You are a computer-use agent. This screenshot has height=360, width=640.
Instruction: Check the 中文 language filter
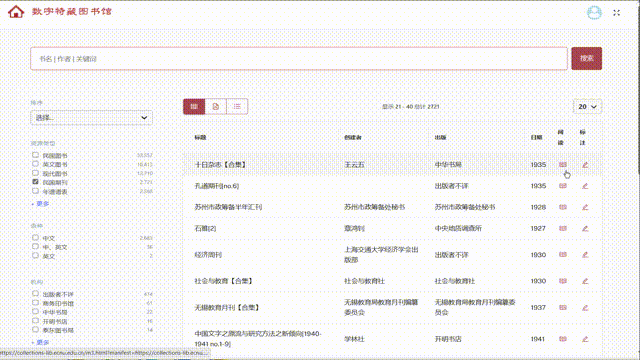pyautogui.click(x=36, y=238)
